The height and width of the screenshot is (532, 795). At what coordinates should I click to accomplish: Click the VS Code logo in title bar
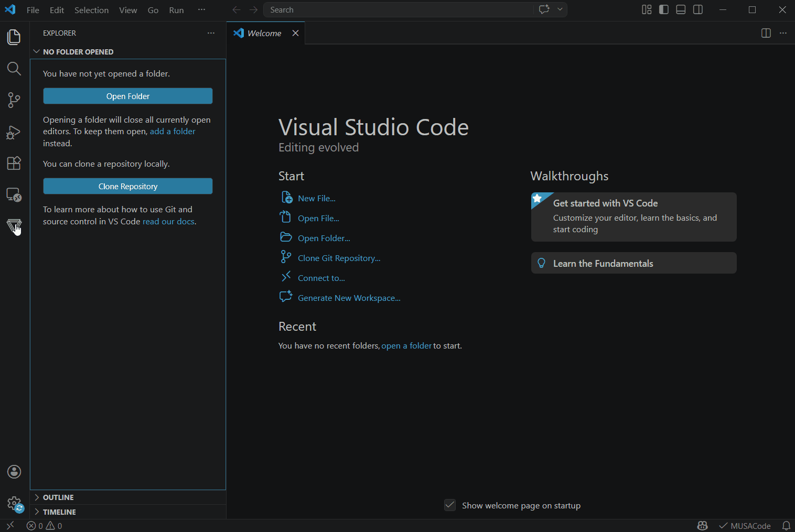click(10, 9)
